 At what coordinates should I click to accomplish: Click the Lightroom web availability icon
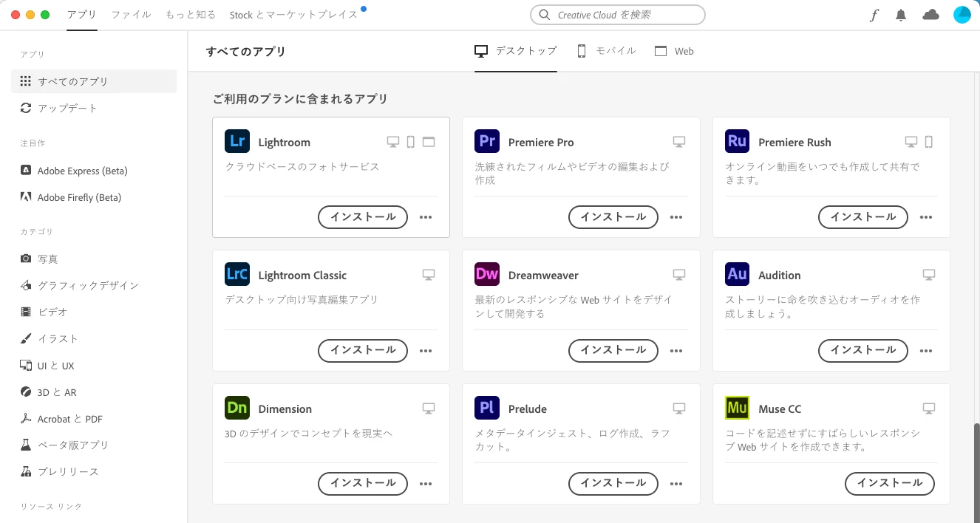click(429, 142)
